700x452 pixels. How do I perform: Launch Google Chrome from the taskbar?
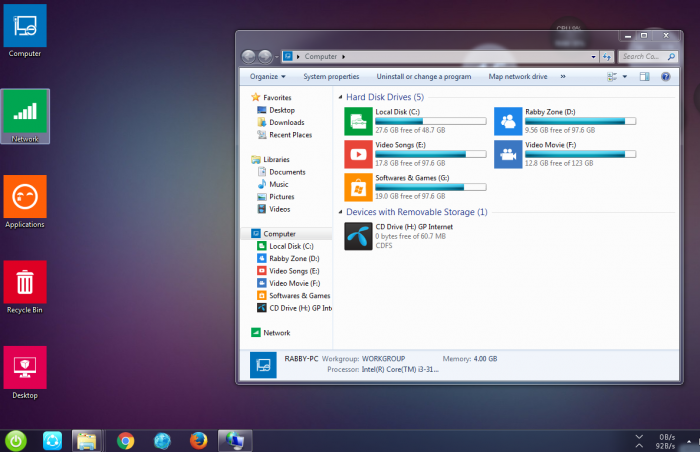tap(125, 440)
